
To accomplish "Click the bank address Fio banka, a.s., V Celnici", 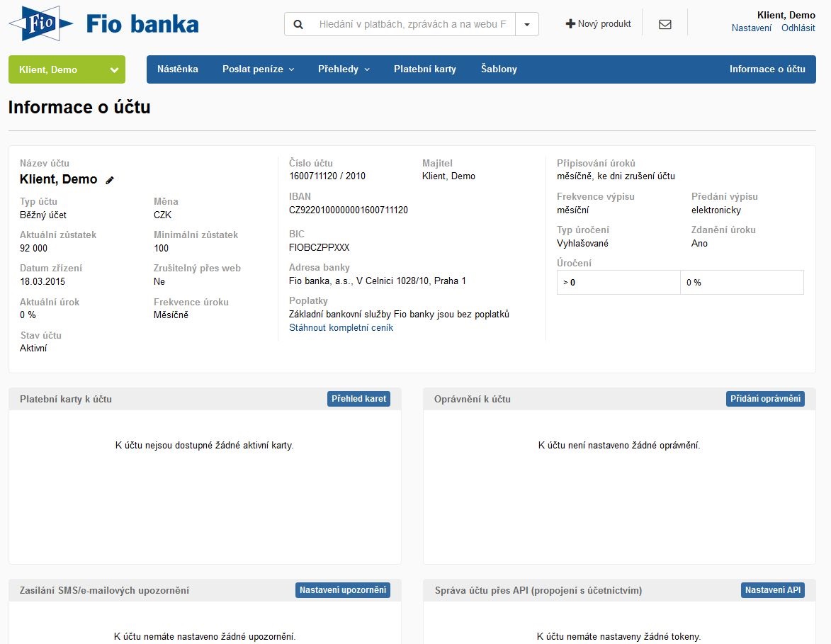I will click(378, 281).
